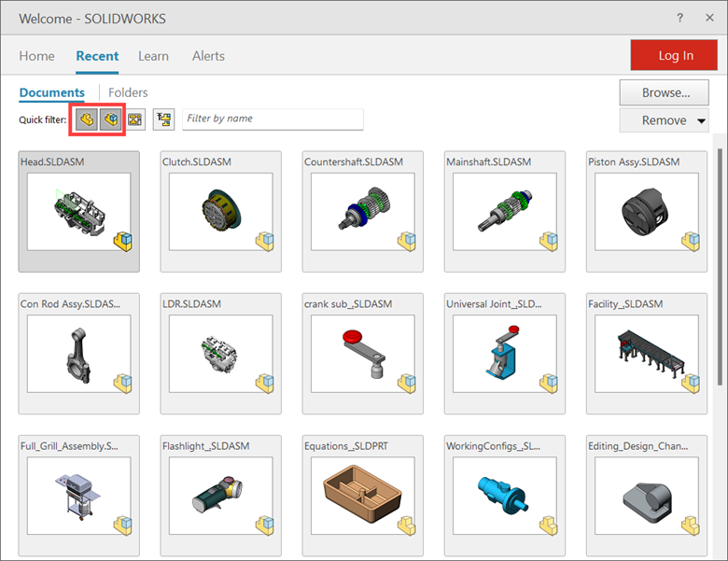Click assembly type icon on Piston Assy.SLDASM

click(691, 242)
